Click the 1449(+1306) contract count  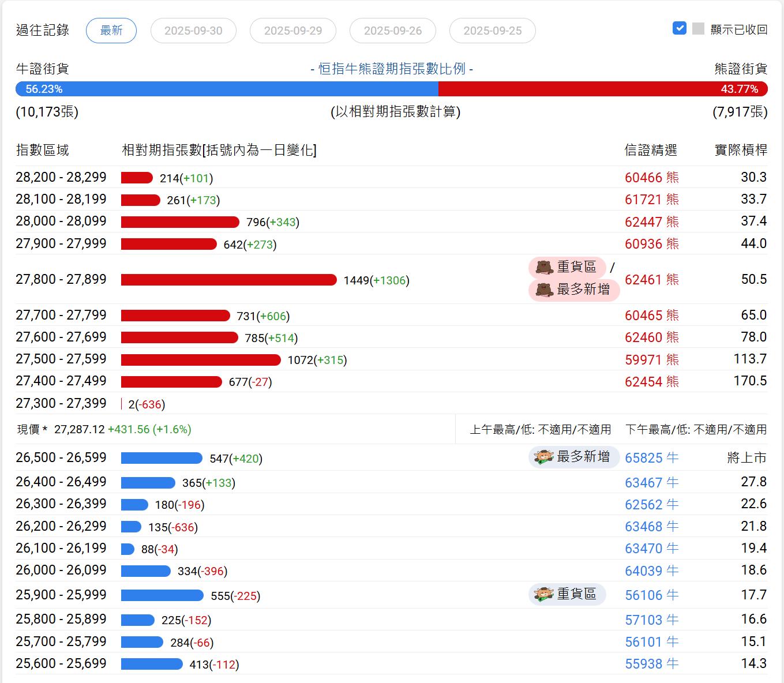pos(377,280)
